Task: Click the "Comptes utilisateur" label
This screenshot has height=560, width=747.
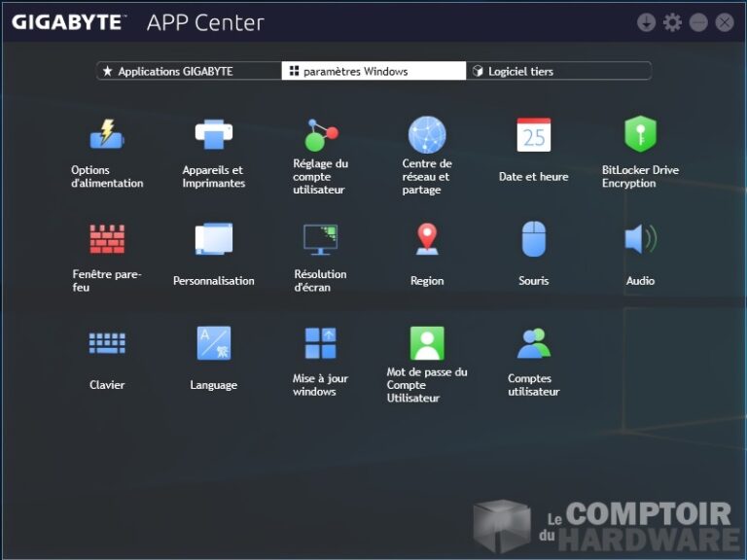Action: click(534, 385)
